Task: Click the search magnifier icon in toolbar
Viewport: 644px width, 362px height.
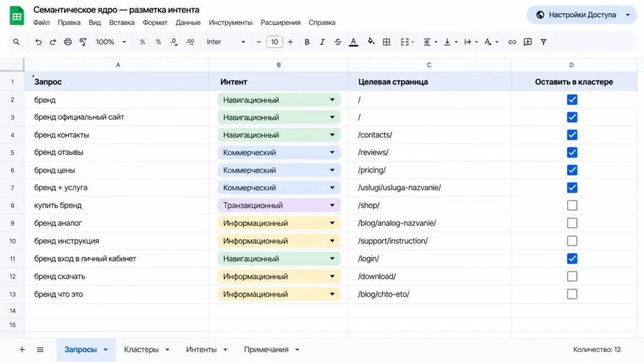Action: [16, 42]
